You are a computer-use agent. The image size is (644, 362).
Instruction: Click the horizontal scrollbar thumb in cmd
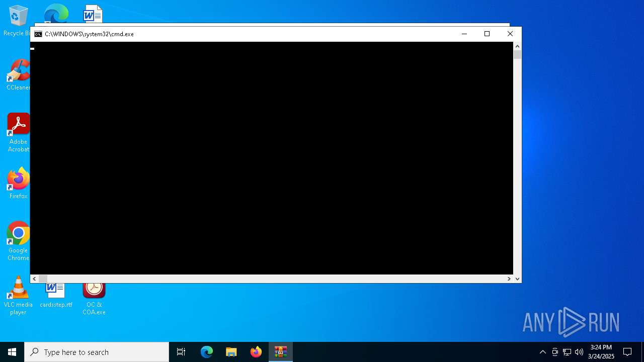click(x=43, y=279)
